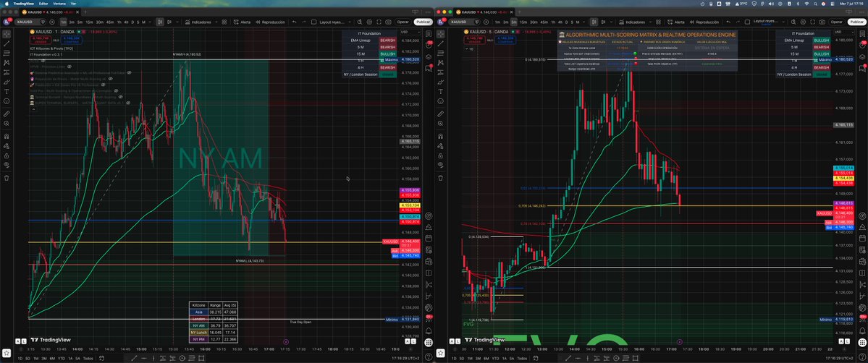The image size is (868, 363).
Task: Open chart type dropdown arrow in left window
Action: point(177,22)
